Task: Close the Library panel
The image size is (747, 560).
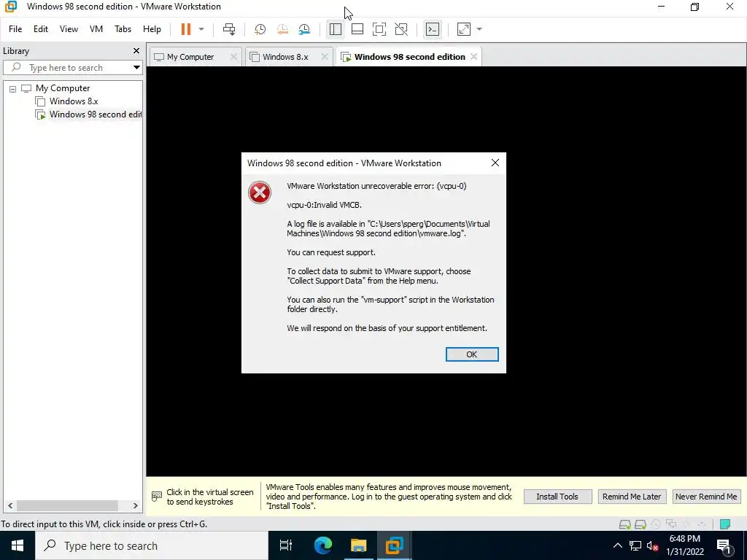Action: [136, 50]
